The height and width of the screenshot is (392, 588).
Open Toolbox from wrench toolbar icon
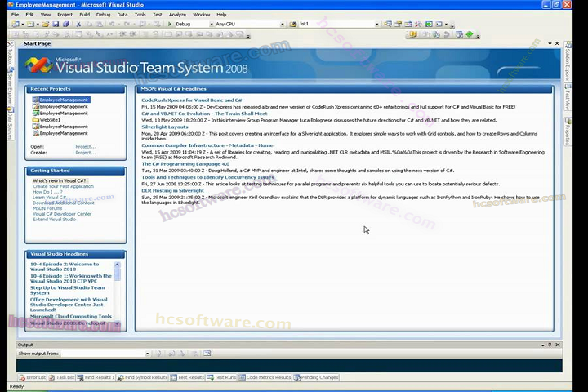point(418,24)
